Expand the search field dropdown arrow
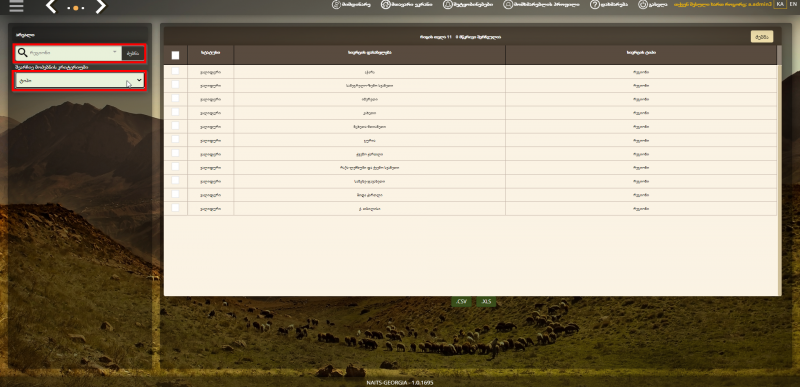This screenshot has height=387, width=800. (115, 52)
